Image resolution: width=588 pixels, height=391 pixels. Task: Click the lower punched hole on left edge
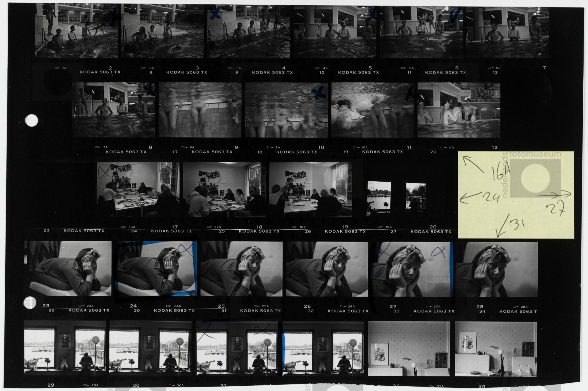[x=30, y=303]
